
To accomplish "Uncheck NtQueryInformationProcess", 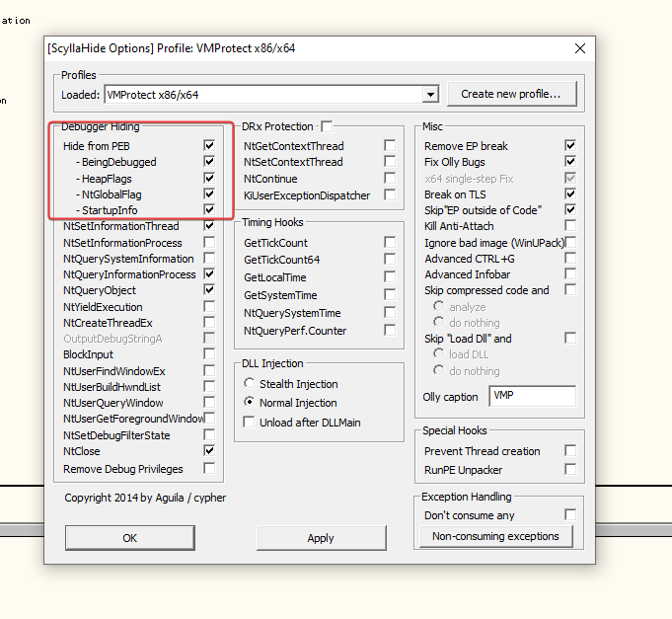I will point(209,273).
